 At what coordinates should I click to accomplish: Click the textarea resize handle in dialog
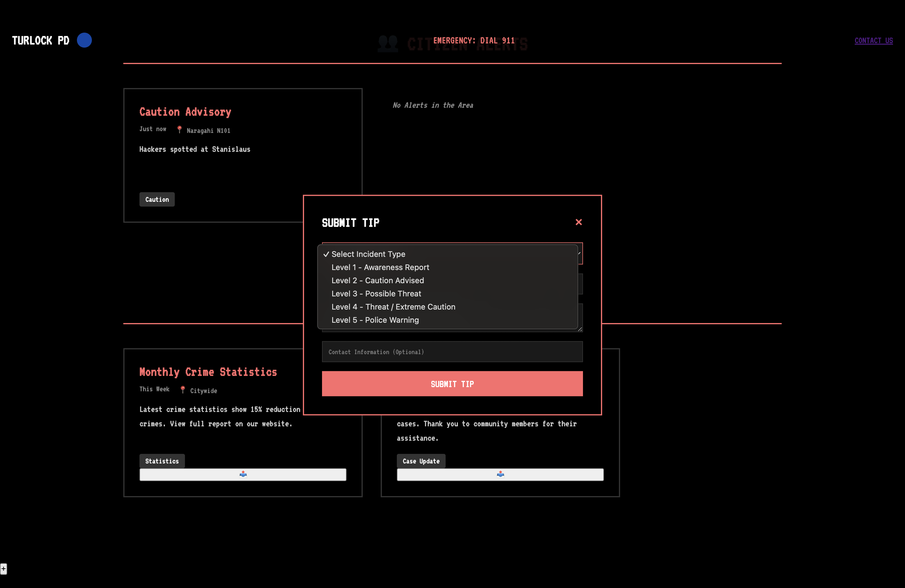coord(580,329)
